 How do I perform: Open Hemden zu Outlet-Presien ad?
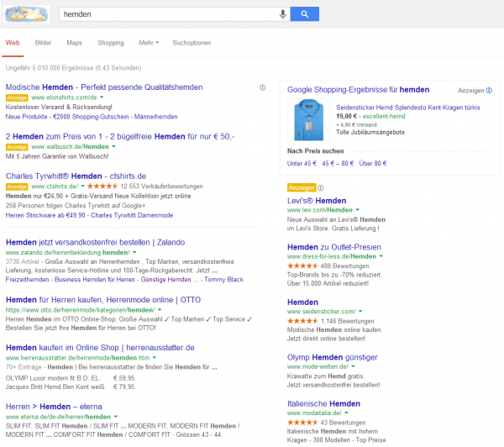tap(334, 247)
